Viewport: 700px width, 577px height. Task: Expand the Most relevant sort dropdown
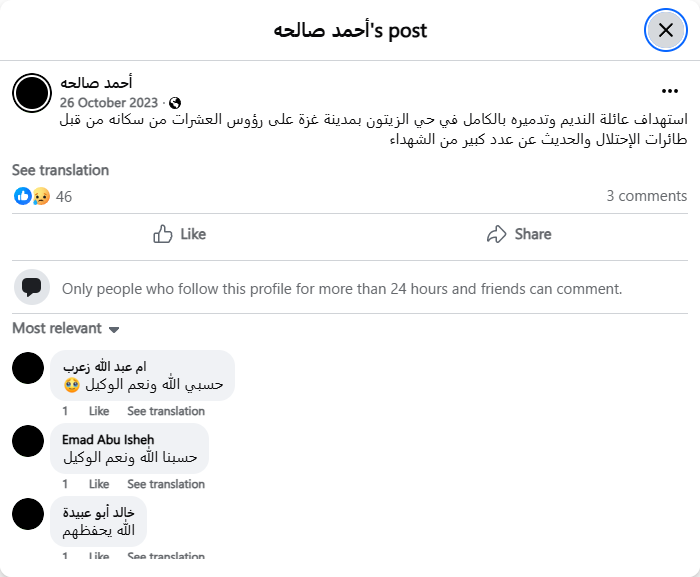click(66, 328)
